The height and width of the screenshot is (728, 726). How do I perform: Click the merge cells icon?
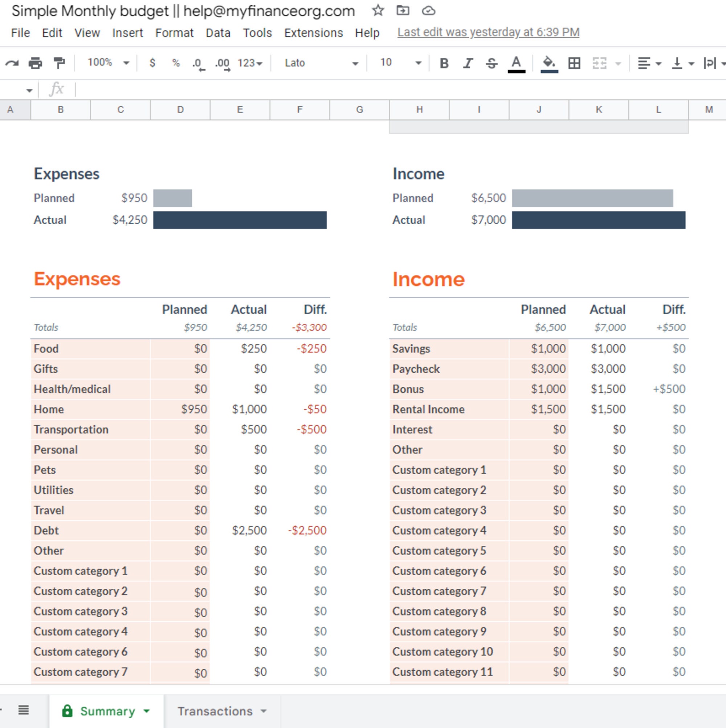pyautogui.click(x=599, y=63)
